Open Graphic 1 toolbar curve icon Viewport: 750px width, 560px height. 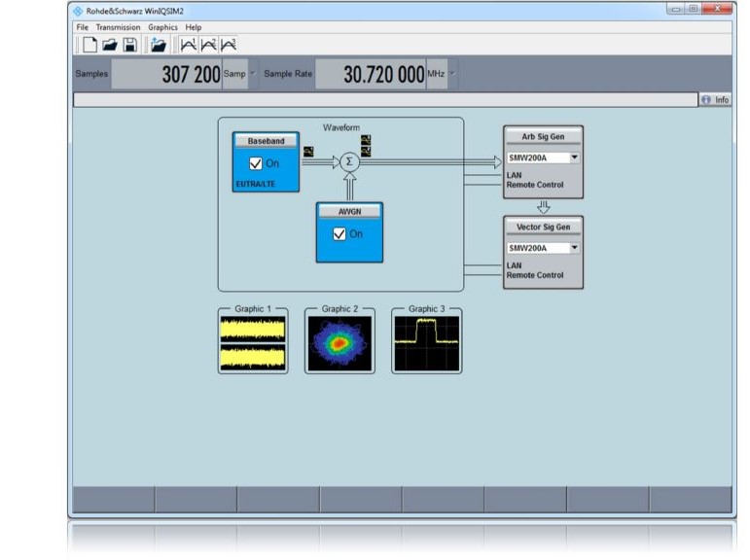[189, 45]
